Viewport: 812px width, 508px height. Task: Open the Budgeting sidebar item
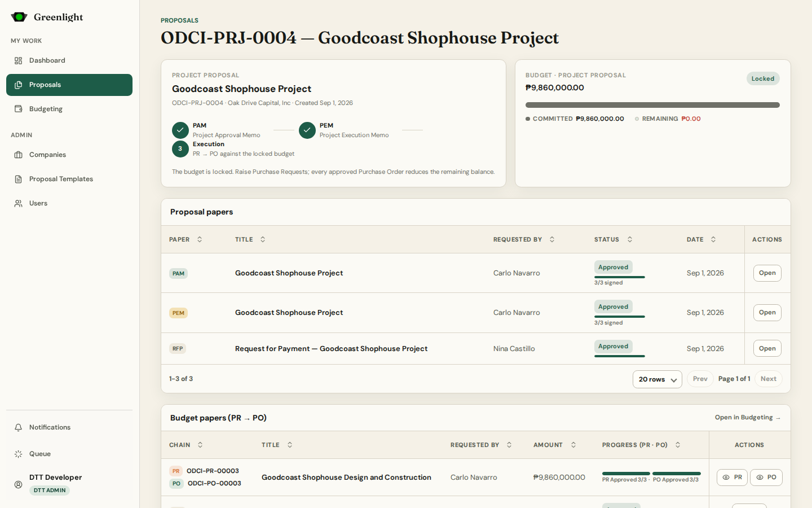click(69, 109)
